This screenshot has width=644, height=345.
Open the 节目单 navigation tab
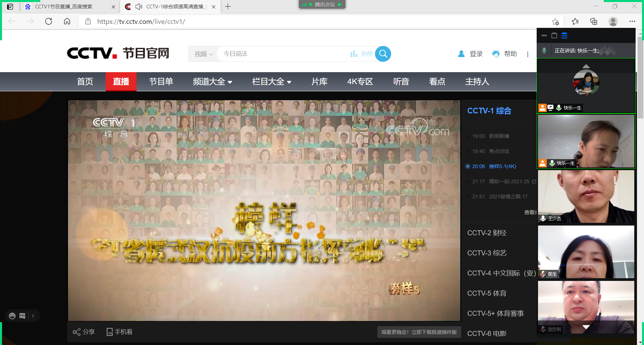161,82
